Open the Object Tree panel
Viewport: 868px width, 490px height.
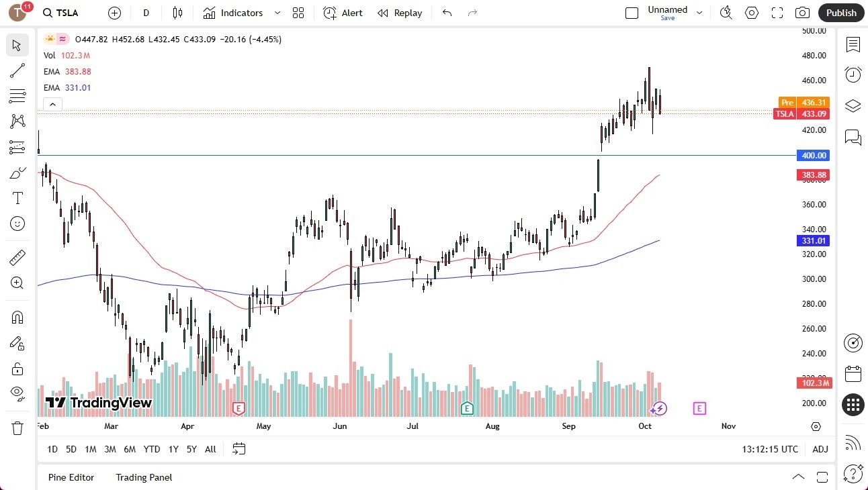coord(853,105)
